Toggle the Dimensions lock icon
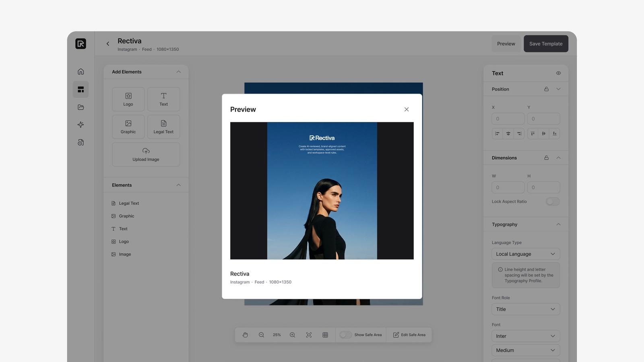The image size is (644, 362). 546,158
